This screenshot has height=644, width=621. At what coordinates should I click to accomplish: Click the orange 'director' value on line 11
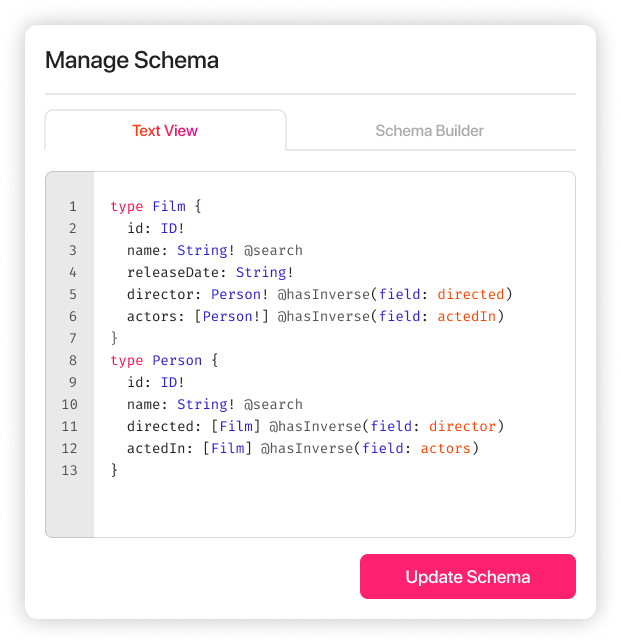point(462,426)
